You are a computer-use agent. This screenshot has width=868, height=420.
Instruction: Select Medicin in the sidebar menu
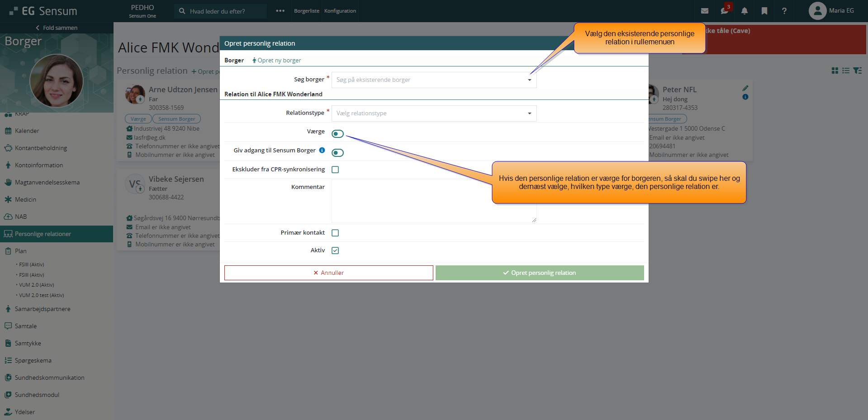(x=25, y=199)
